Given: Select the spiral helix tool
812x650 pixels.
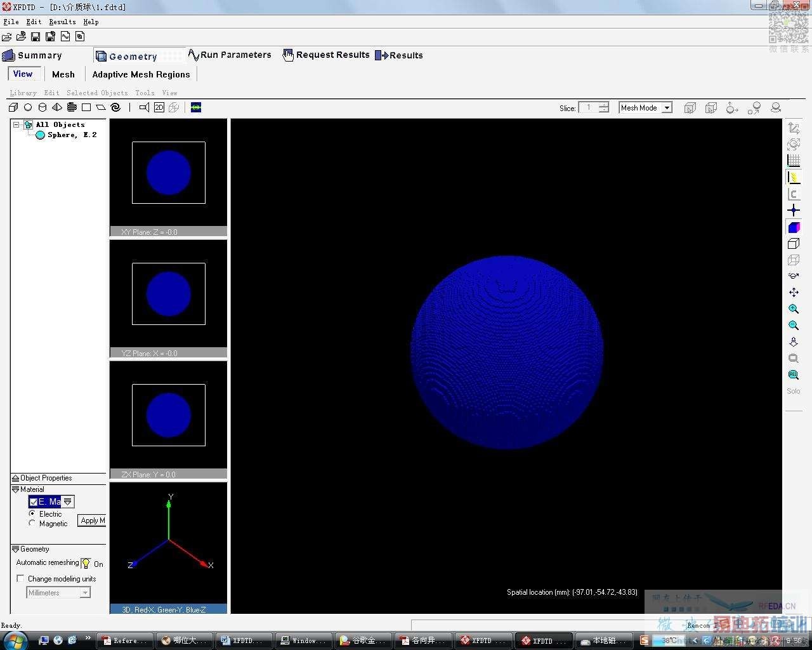Looking at the screenshot, I should pos(115,108).
